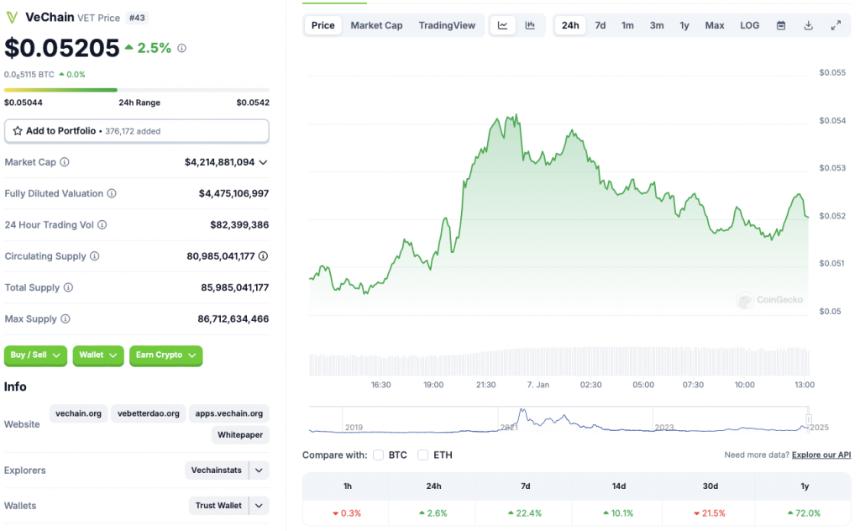The image size is (860, 531).
Task: Click the 1h -0.3% change cell
Action: point(346,513)
